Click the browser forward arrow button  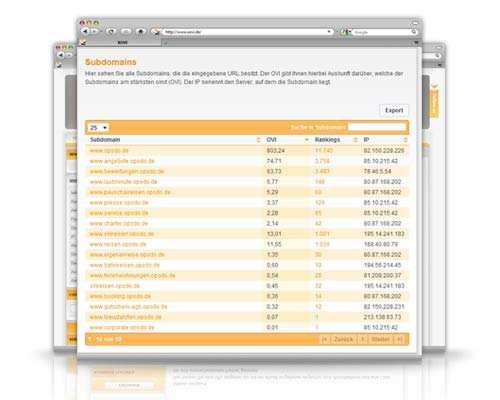click(95, 31)
